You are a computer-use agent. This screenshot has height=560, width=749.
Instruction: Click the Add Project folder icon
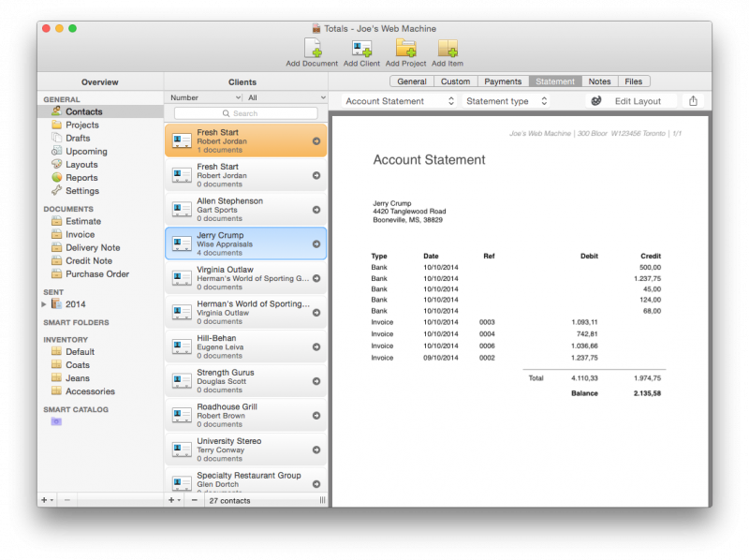coord(405,48)
